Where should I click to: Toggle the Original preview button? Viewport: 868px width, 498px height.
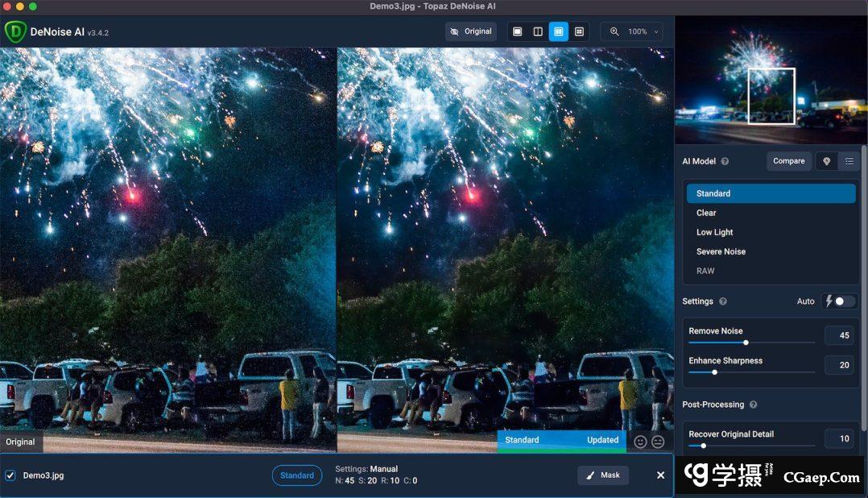point(470,31)
